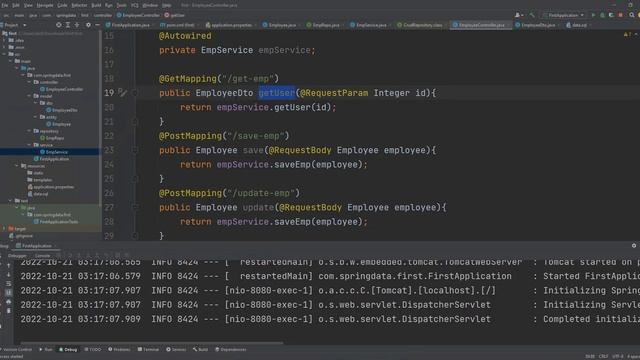
Task: Expand the target folder in tree
Action: coord(4,229)
